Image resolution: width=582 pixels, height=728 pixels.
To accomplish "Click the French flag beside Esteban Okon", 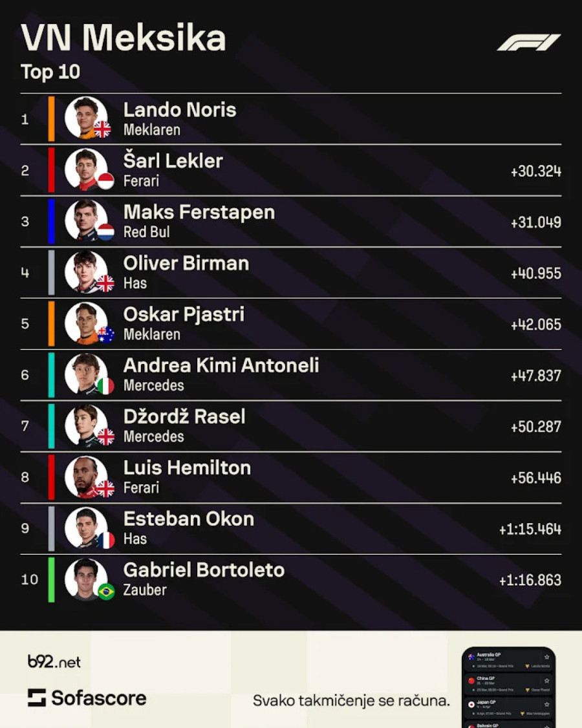I will coord(106,540).
